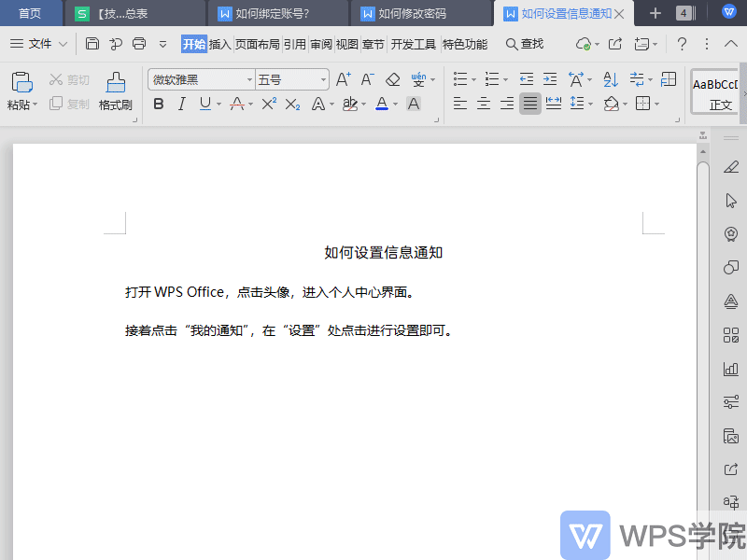Click the pen icon in right sidebar
Viewport: 747px width, 560px height.
coord(731,167)
